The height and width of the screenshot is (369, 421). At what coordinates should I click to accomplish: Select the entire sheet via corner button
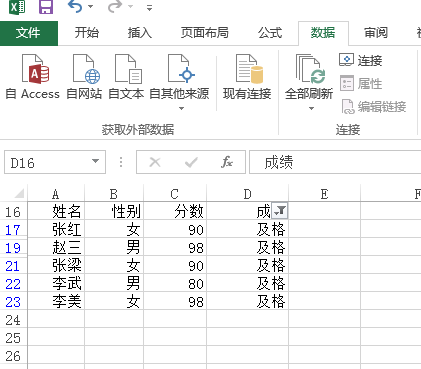(18, 194)
